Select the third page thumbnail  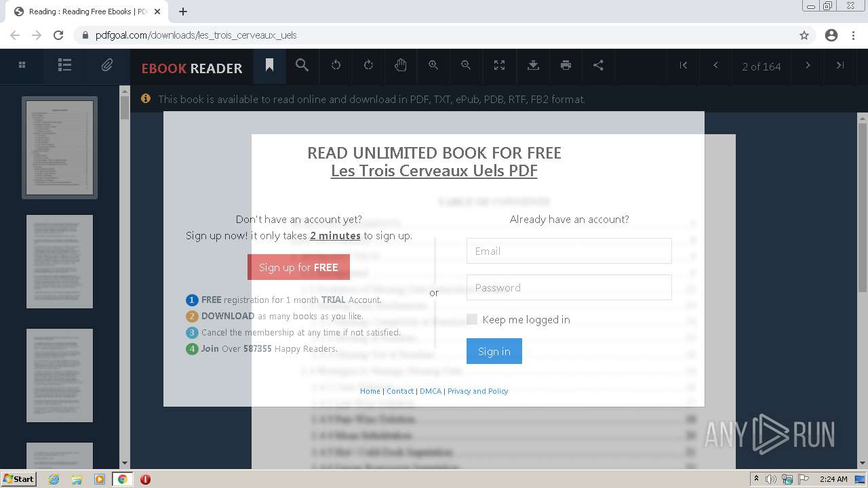(60, 375)
